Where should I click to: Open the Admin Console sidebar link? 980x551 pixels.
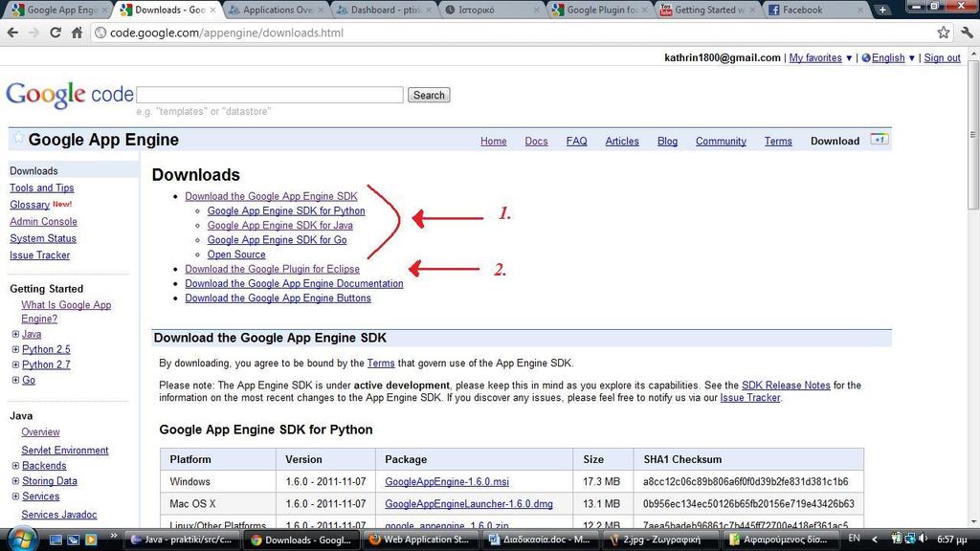pyautogui.click(x=43, y=222)
